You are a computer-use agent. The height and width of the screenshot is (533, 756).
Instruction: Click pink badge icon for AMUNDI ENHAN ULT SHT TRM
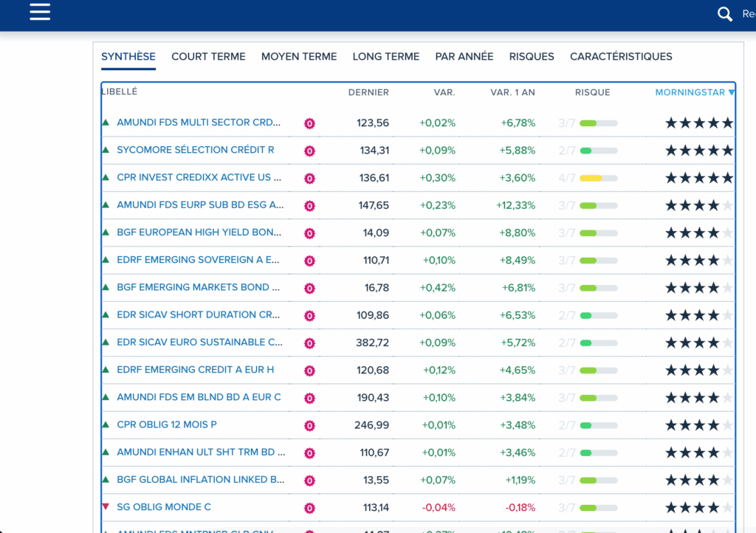309,453
